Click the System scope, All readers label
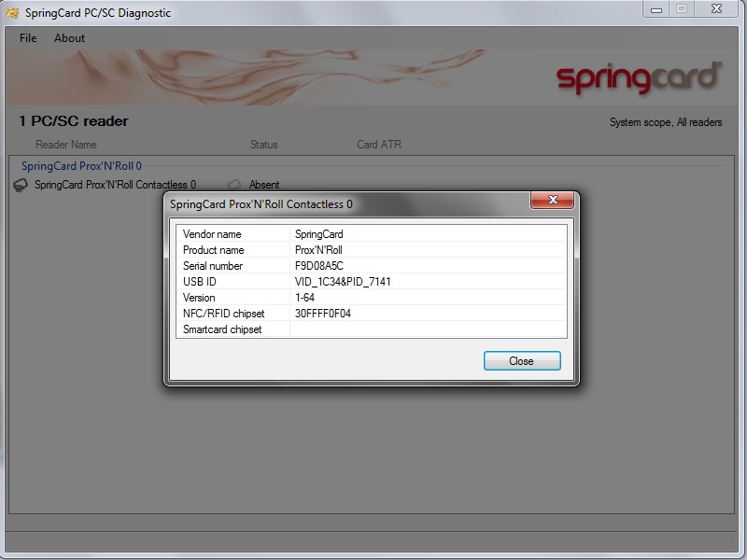The image size is (747, 560). click(x=666, y=122)
